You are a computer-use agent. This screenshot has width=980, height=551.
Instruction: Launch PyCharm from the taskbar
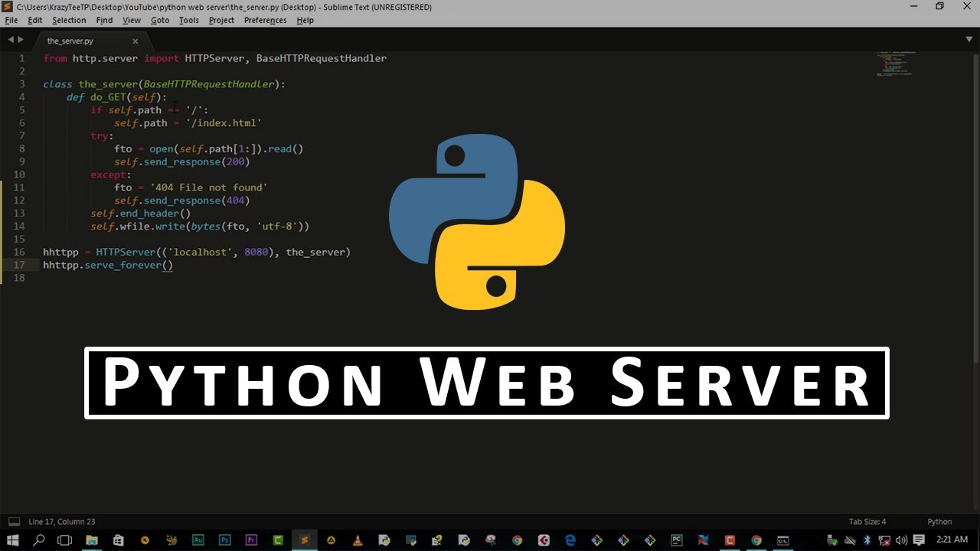click(x=677, y=540)
